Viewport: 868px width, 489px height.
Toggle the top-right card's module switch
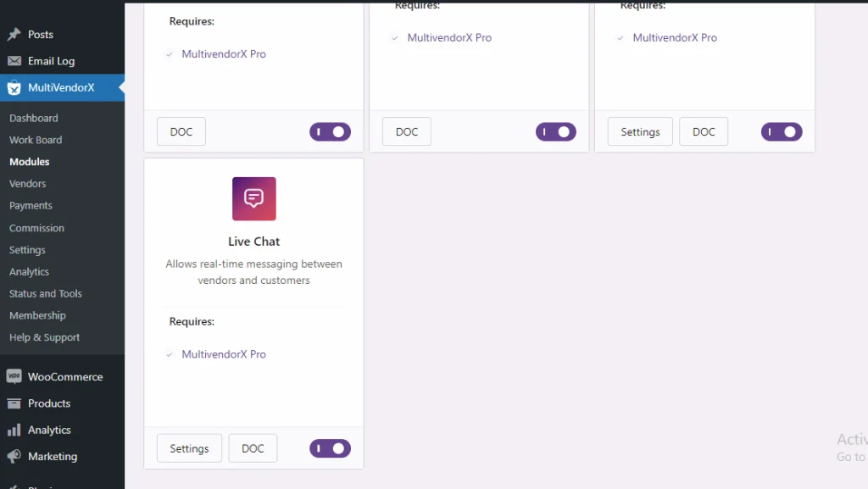[782, 131]
